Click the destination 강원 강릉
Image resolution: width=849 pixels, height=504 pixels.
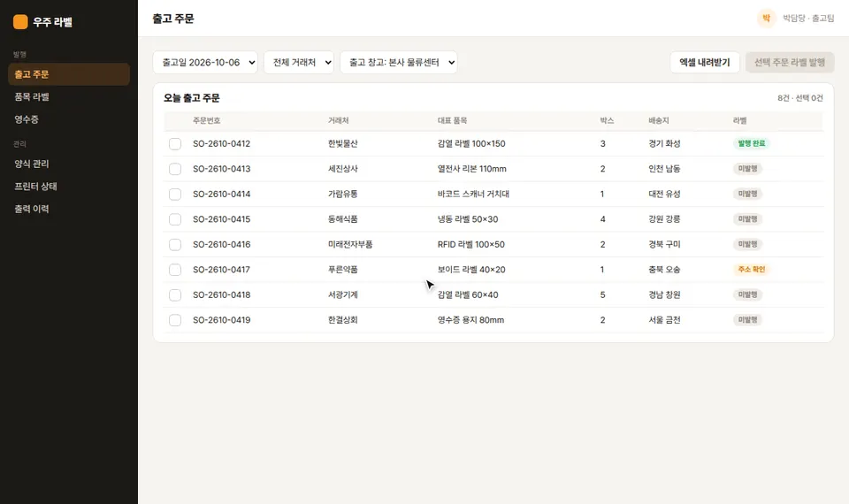pos(664,219)
